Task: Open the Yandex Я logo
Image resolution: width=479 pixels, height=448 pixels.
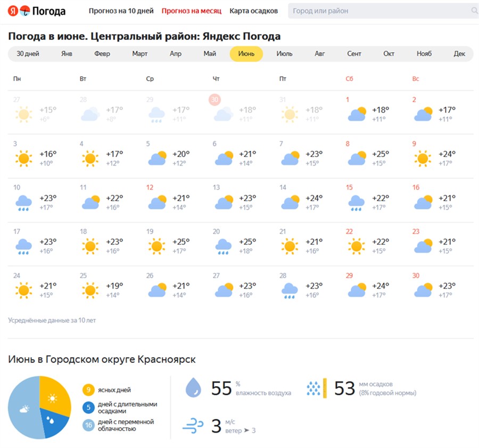Action: (x=13, y=11)
